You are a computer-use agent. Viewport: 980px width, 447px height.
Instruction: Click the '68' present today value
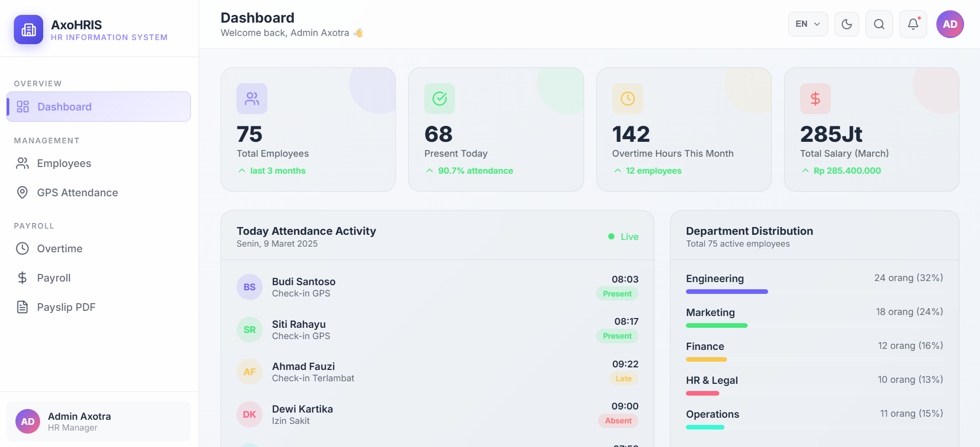click(438, 135)
